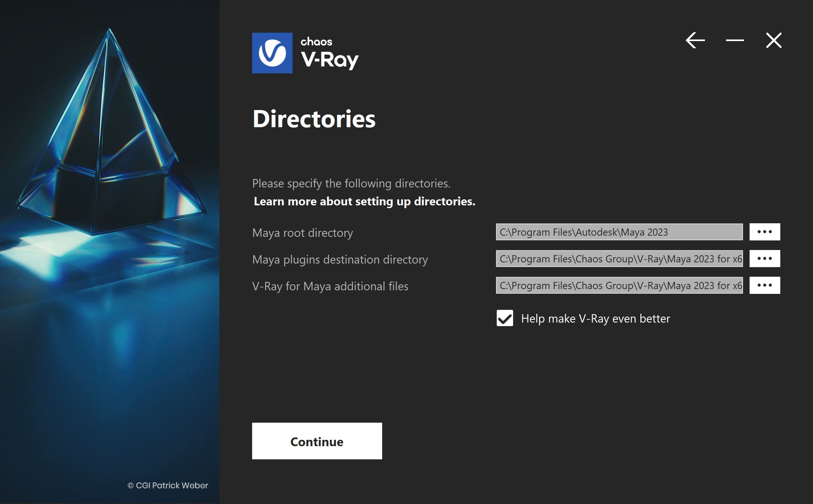This screenshot has width=813, height=504.
Task: Open Learn more about setting up directories link
Action: point(365,201)
